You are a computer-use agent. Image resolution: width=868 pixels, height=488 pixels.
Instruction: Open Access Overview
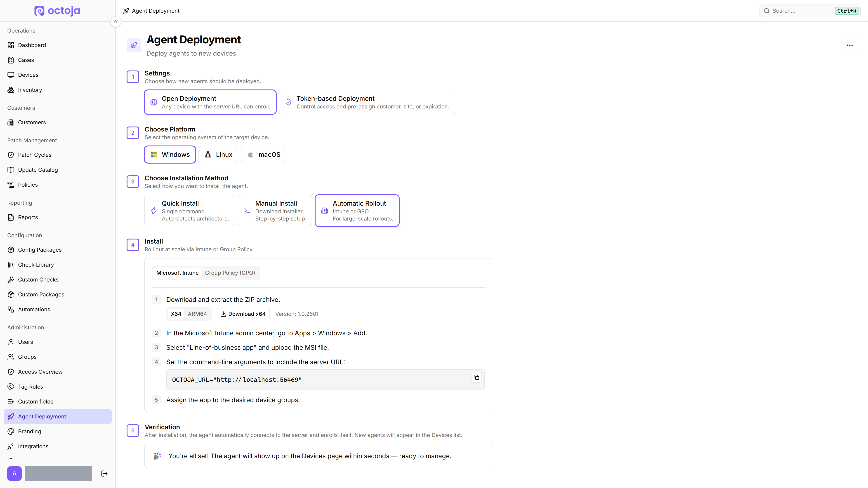(58, 372)
